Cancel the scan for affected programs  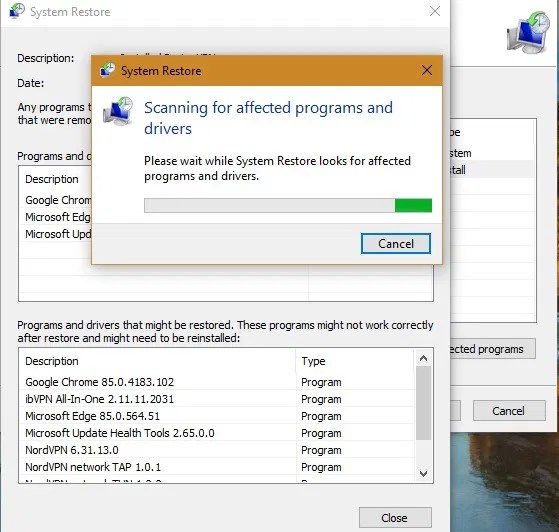tap(396, 244)
